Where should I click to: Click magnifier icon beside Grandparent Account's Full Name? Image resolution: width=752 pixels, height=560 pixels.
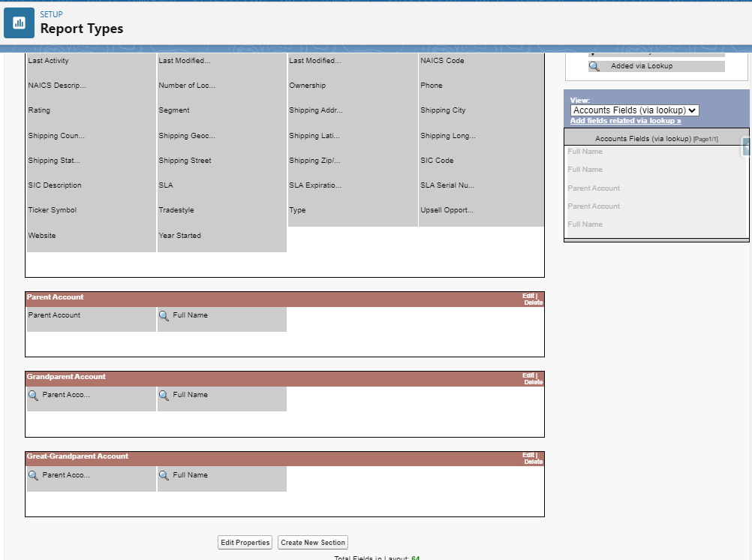coord(164,396)
